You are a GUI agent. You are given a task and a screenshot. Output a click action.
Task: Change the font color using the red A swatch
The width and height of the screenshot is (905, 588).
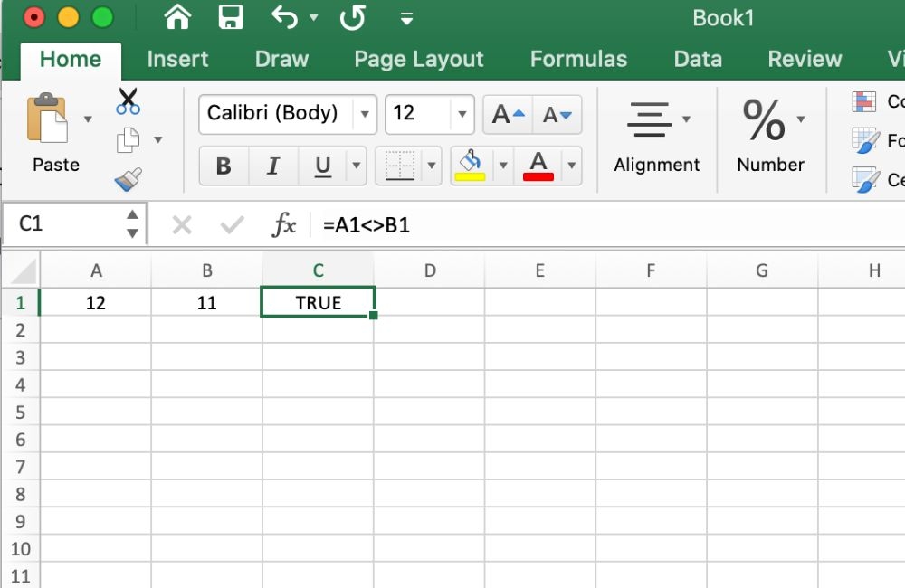[539, 166]
